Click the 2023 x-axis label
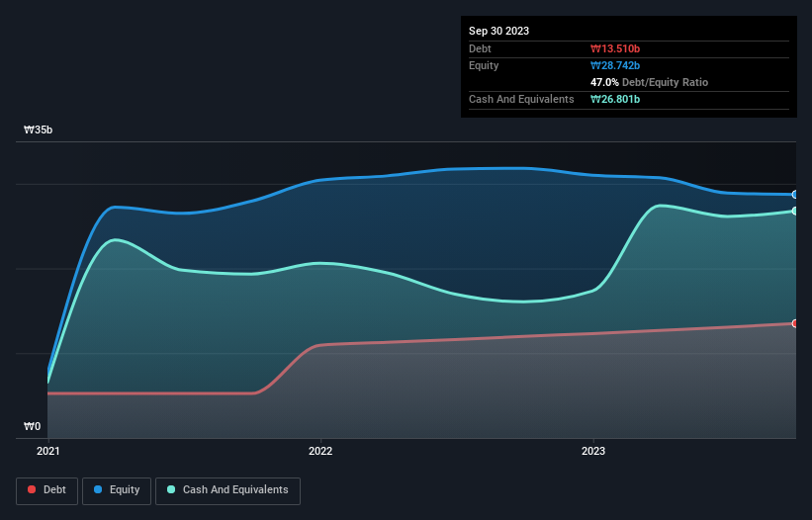Image resolution: width=812 pixels, height=520 pixels. (x=593, y=451)
